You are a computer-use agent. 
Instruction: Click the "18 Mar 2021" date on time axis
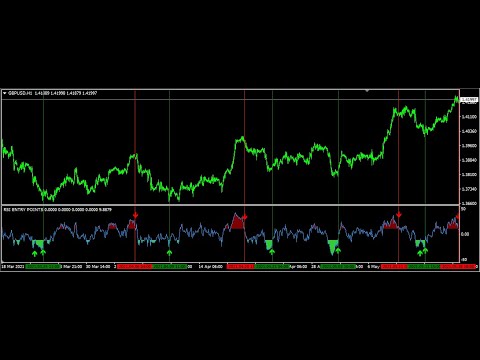coord(13,267)
